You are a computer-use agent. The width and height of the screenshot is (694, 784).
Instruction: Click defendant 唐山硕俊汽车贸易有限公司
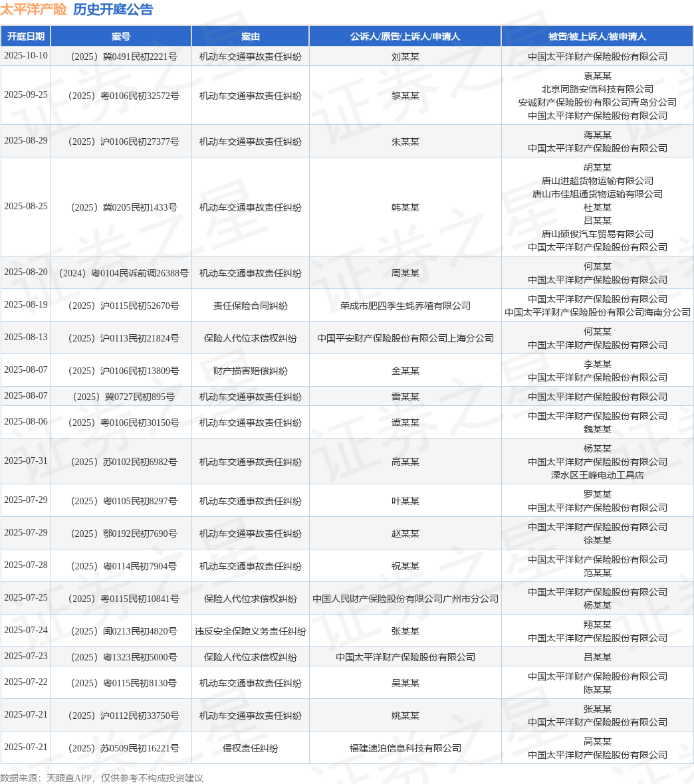(598, 233)
